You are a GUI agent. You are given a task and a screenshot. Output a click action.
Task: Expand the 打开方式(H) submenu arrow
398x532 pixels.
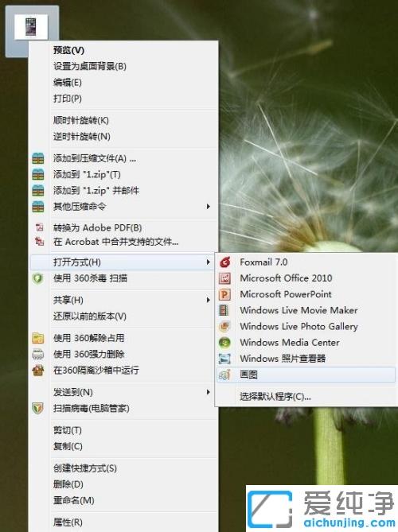click(209, 262)
